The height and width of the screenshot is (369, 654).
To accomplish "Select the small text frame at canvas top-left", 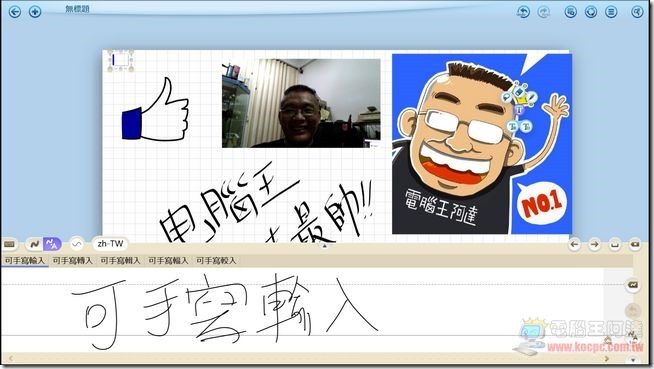I will (x=121, y=60).
